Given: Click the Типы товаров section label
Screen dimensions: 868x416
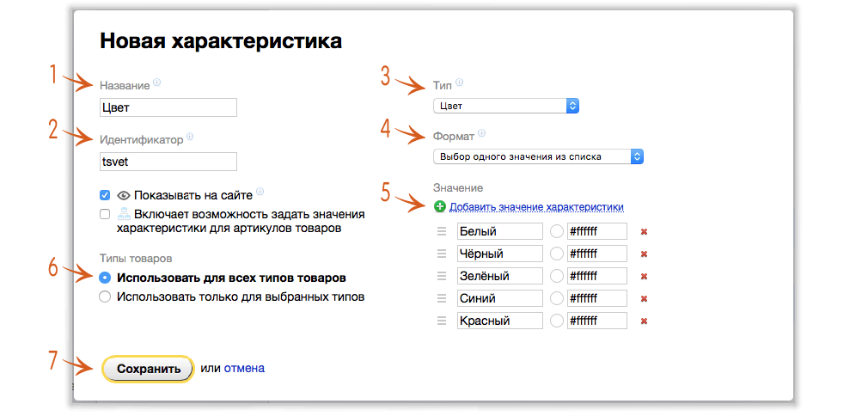Looking at the screenshot, I should pyautogui.click(x=136, y=258).
